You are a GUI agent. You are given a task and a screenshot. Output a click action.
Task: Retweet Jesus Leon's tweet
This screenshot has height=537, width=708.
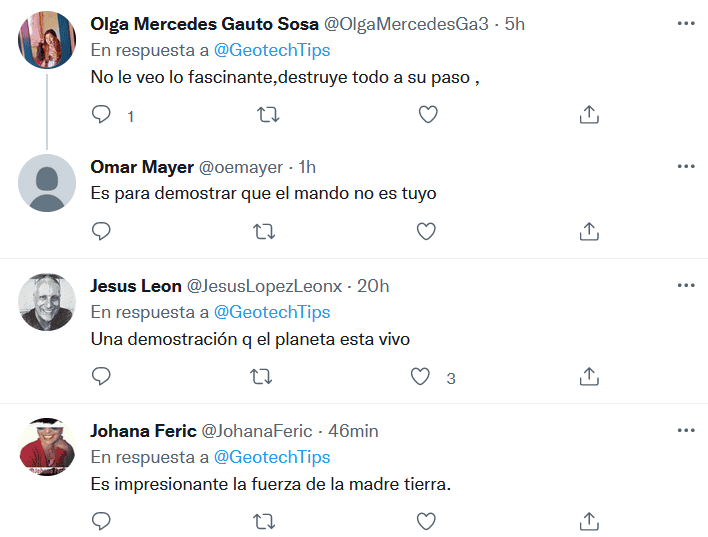pyautogui.click(x=265, y=377)
